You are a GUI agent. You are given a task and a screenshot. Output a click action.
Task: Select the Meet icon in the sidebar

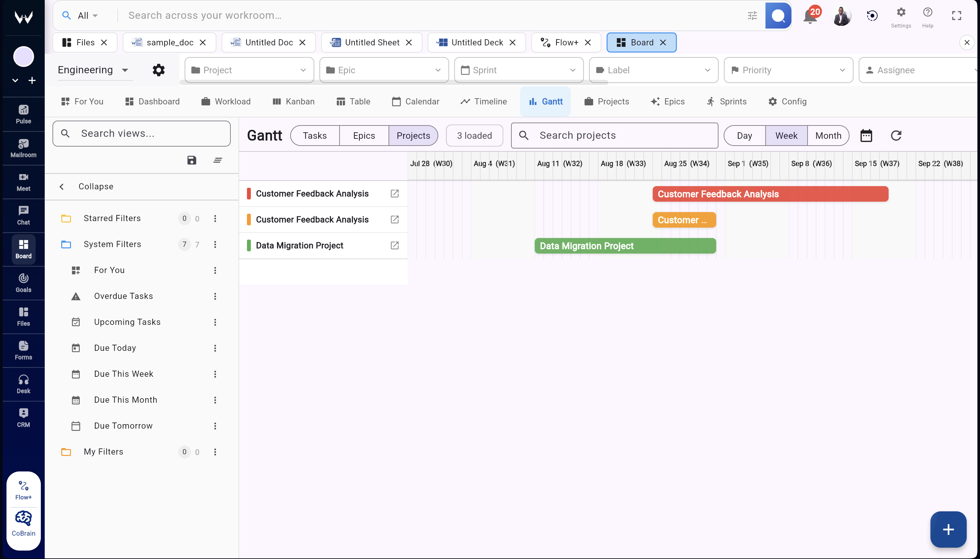tap(23, 182)
